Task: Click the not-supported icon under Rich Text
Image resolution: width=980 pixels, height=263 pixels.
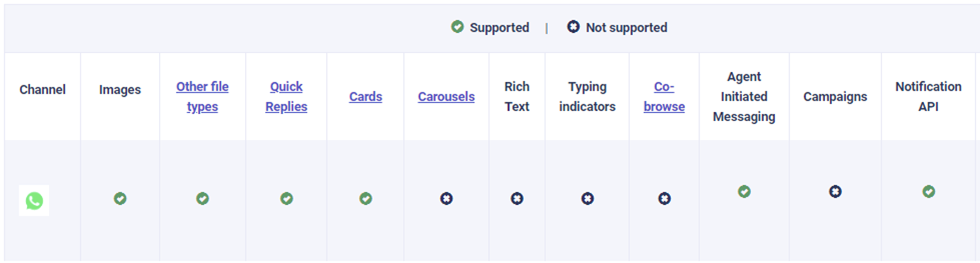Action: pos(517,198)
